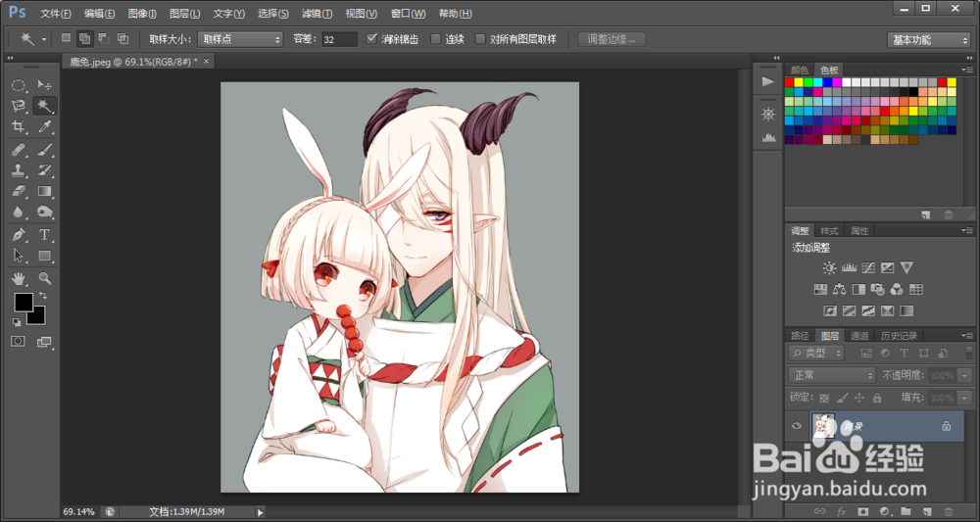The image size is (980, 522).
Task: Close the 鹿兔.jpeg document tab
Action: coord(206,61)
